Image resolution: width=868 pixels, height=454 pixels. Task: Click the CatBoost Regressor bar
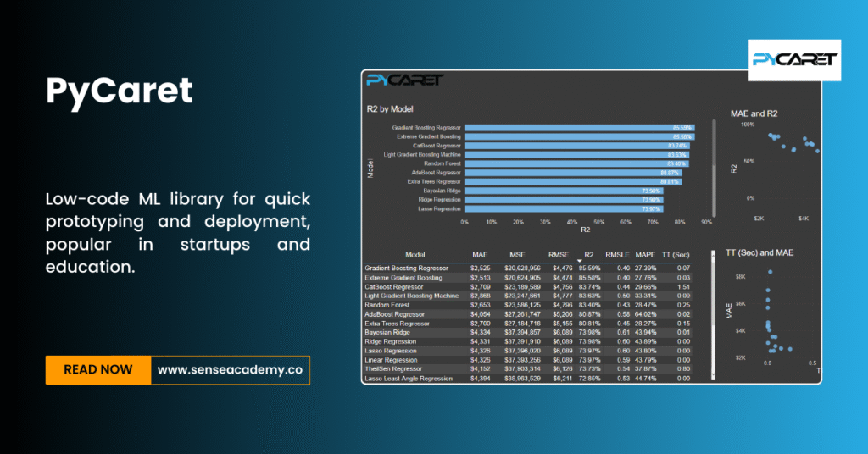pyautogui.click(x=576, y=146)
